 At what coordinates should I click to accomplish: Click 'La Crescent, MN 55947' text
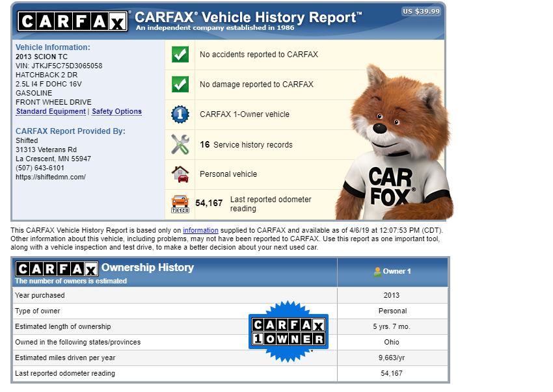coord(53,159)
